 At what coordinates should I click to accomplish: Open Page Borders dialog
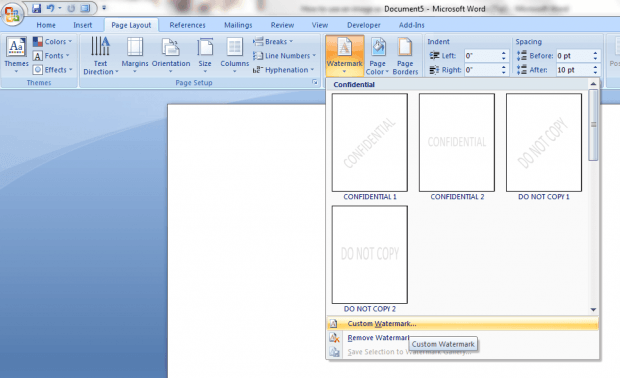(x=405, y=56)
